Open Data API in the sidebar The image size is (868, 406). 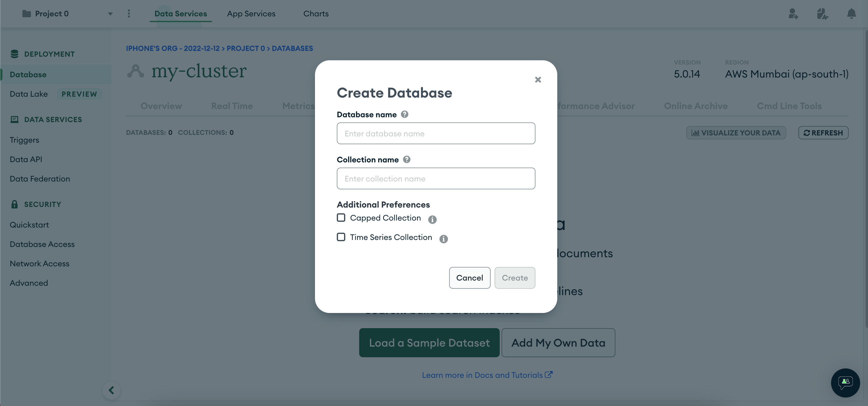[26, 159]
